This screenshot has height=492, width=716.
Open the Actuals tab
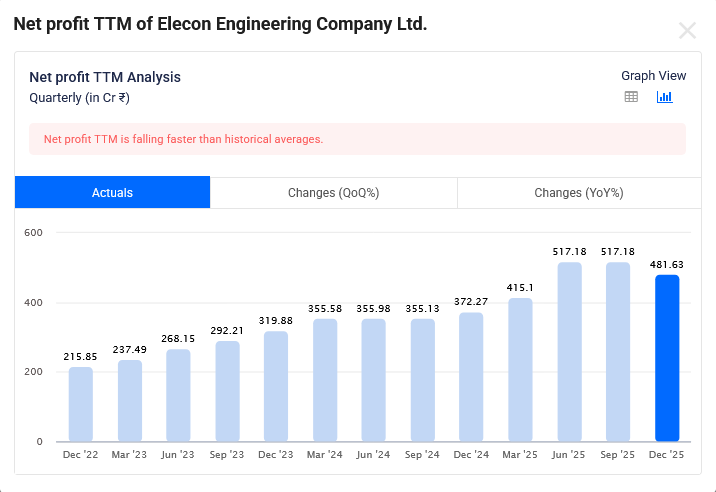(x=112, y=193)
